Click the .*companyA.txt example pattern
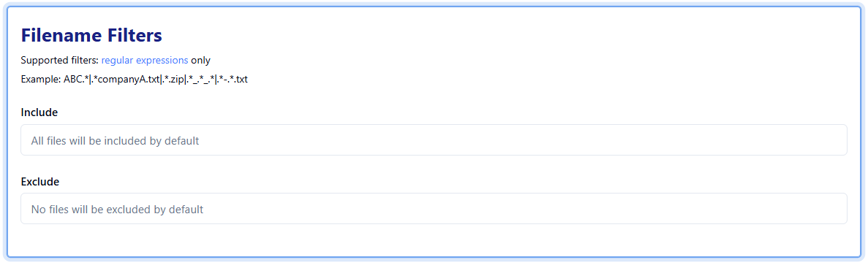The image size is (868, 268). click(124, 79)
